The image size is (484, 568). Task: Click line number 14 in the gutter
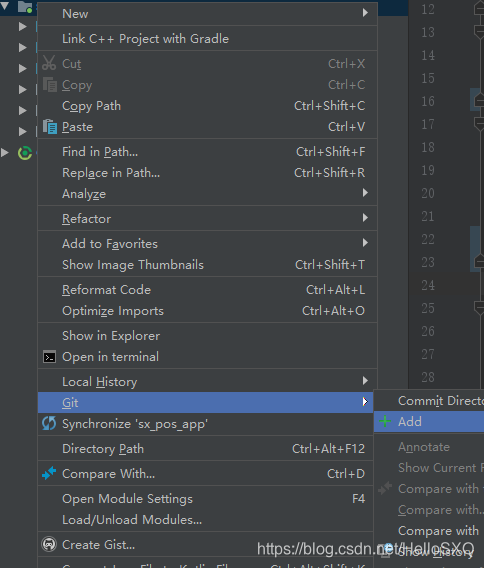pos(428,55)
